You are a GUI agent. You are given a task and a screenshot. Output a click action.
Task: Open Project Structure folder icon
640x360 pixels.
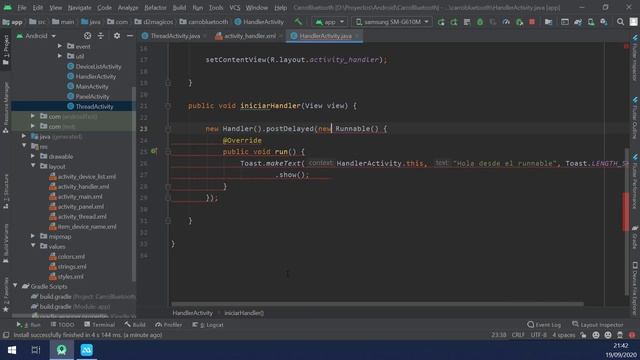pos(549,22)
